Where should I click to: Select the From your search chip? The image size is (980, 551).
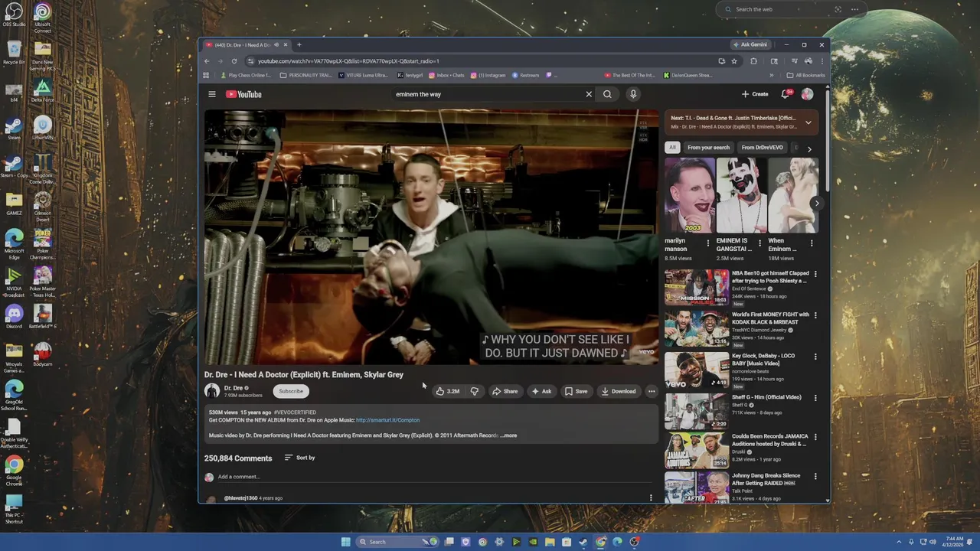(708, 148)
